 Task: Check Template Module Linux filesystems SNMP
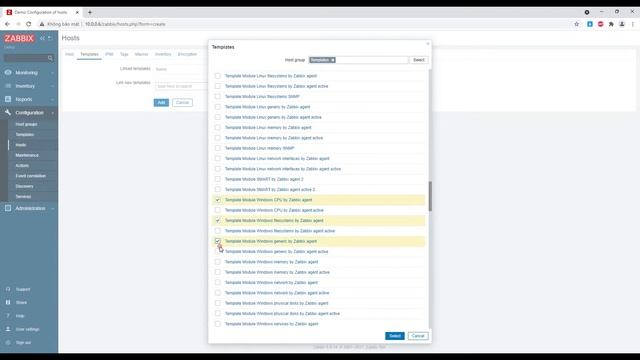[x=218, y=96]
